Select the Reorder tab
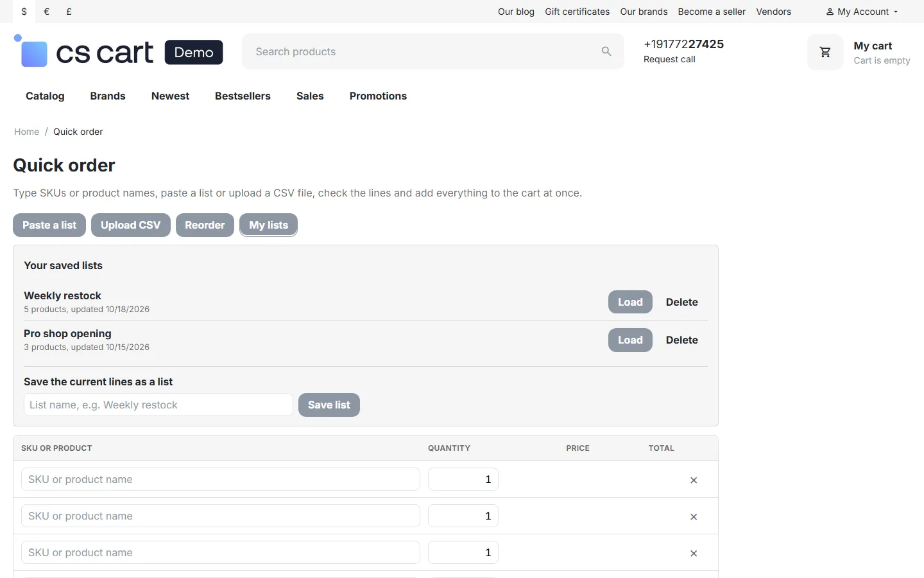This screenshot has height=578, width=924. click(205, 225)
